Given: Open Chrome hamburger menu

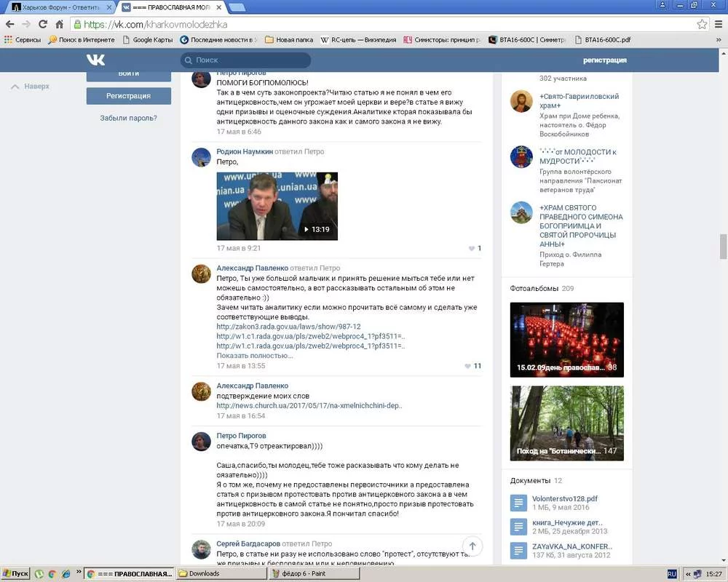Looking at the screenshot, I should pyautogui.click(x=719, y=24).
